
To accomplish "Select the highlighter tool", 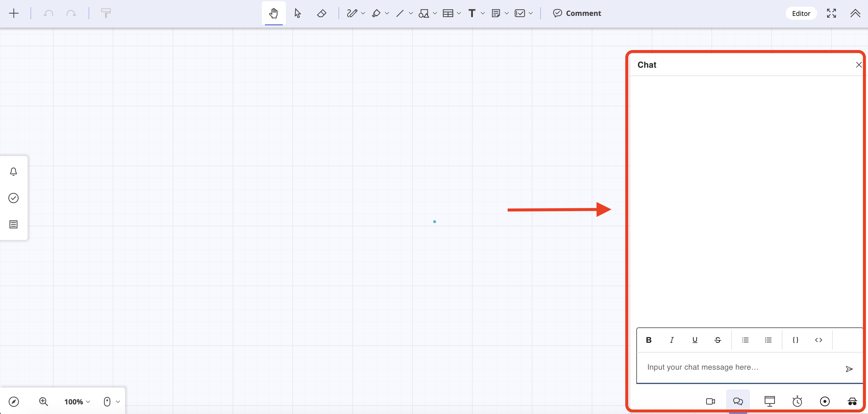I will 376,13.
